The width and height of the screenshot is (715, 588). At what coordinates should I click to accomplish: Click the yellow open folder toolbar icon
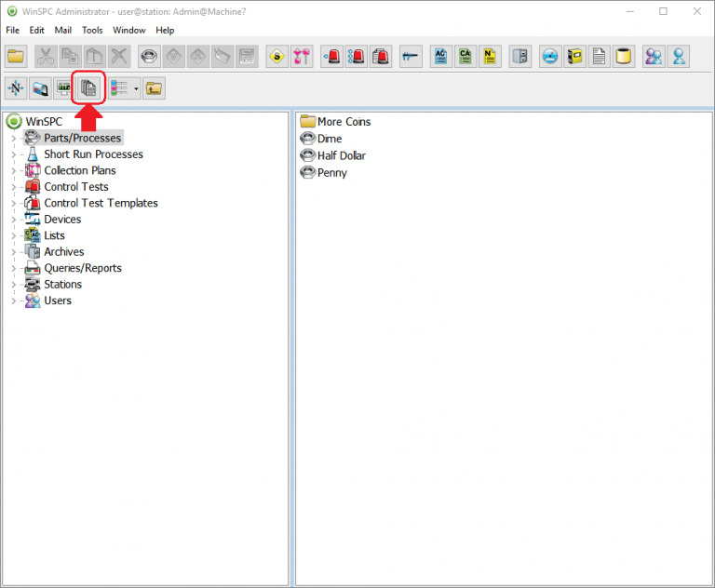(17, 57)
